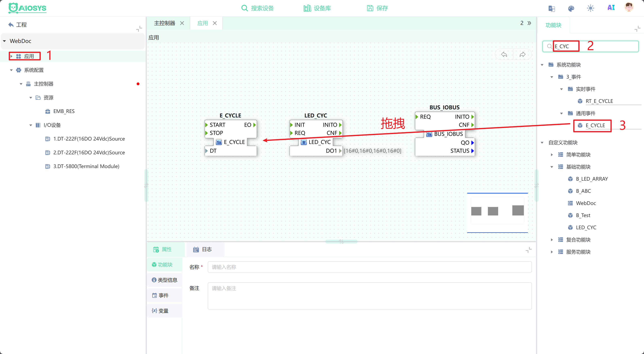The width and height of the screenshot is (644, 354).
Task: Click the QO output arrow on BUS_IOBUS
Action: click(472, 142)
